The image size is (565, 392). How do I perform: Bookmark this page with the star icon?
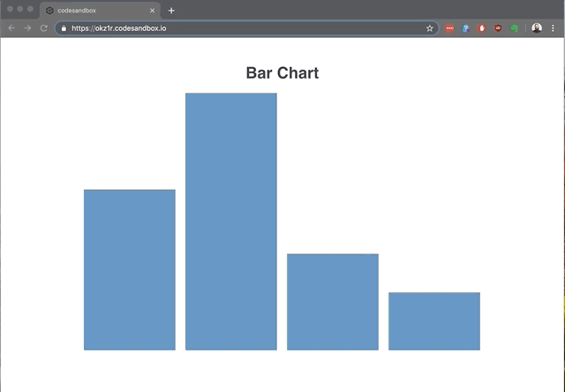[430, 28]
